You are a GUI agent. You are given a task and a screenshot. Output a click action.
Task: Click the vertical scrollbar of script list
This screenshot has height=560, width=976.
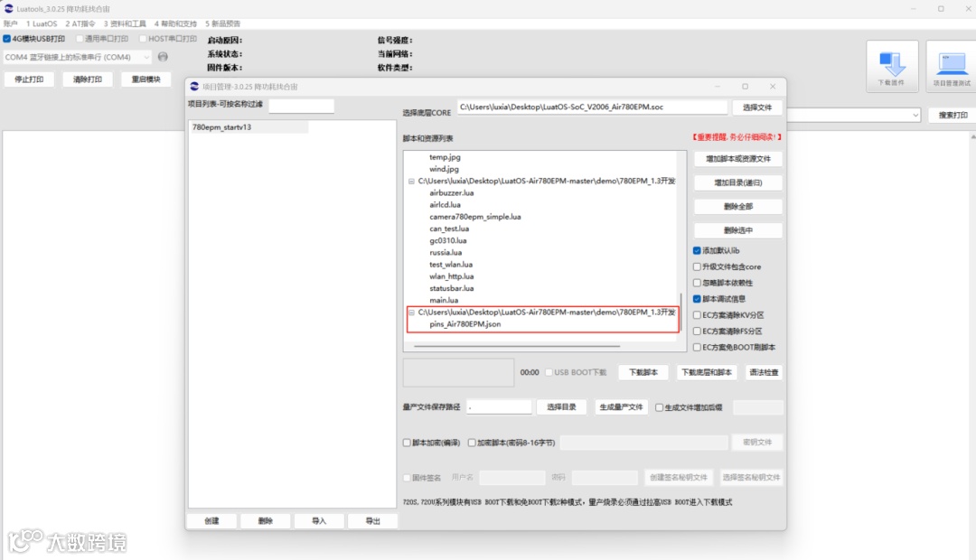click(681, 313)
